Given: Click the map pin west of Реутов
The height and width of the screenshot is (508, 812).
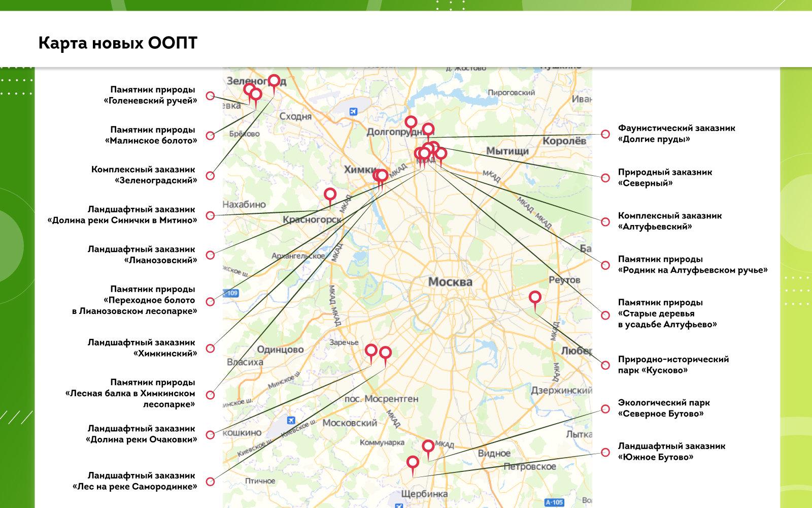Looking at the screenshot, I should tap(535, 298).
